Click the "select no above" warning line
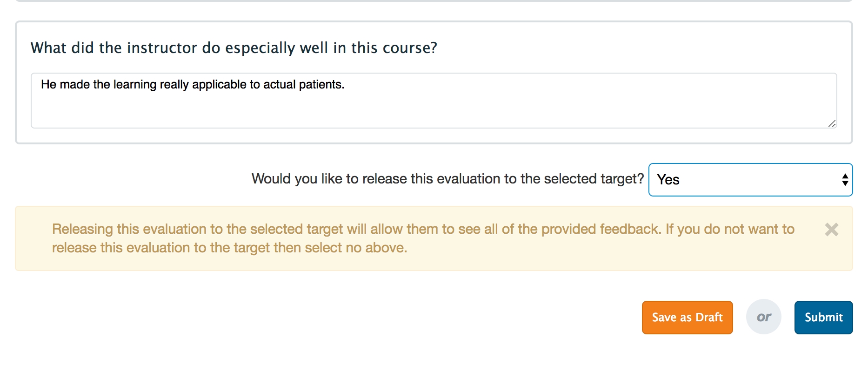This screenshot has width=868, height=366. [229, 248]
